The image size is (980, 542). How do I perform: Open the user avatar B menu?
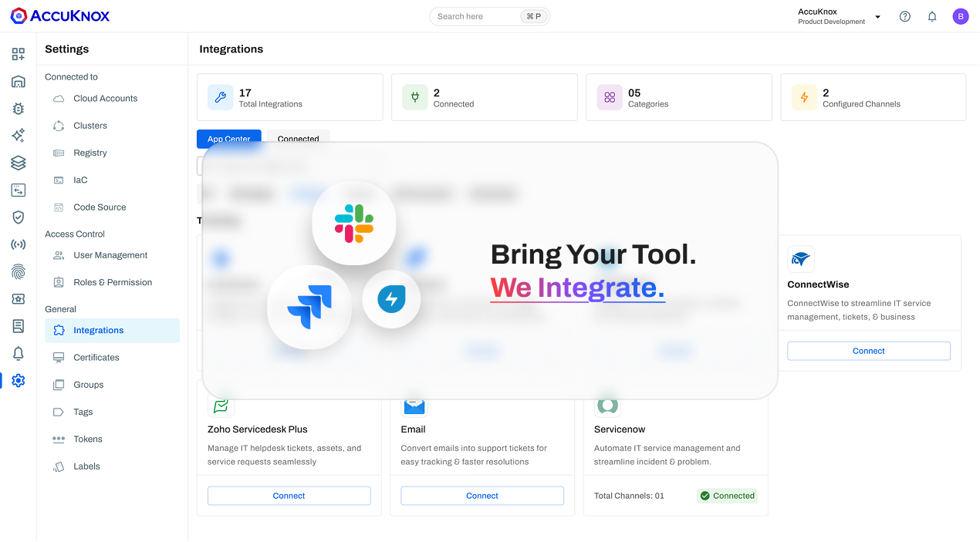tap(961, 16)
